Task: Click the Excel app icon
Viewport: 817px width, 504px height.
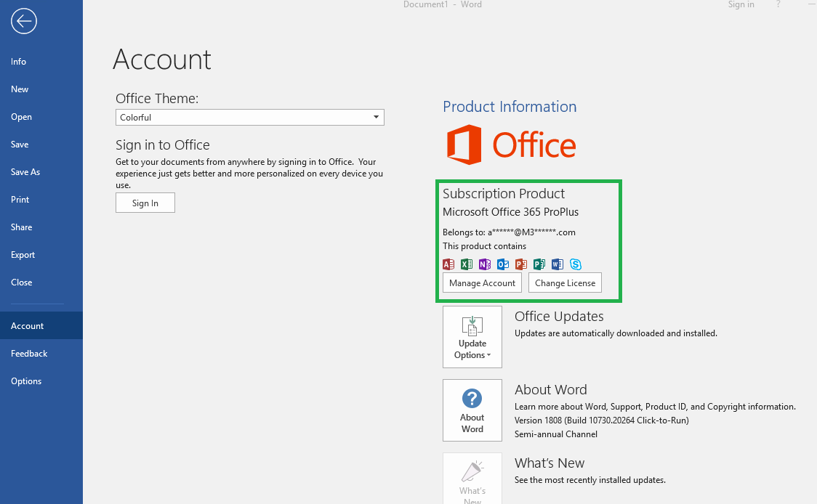Action: point(467,264)
